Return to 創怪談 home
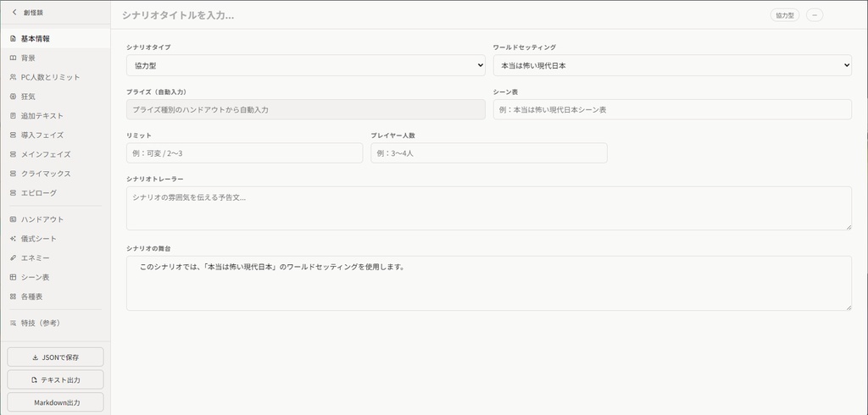 pyautogui.click(x=28, y=12)
